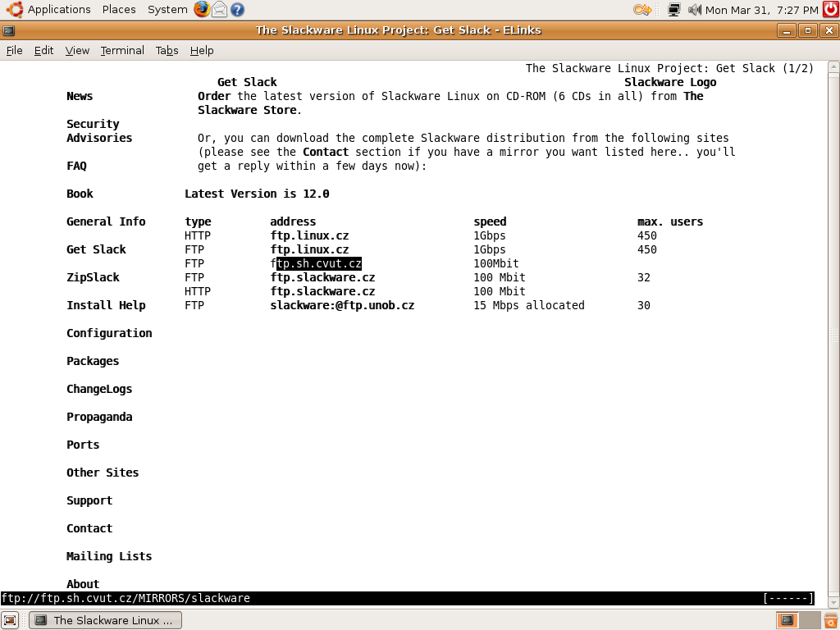Open the Configuration link
840x630 pixels.
tap(109, 333)
